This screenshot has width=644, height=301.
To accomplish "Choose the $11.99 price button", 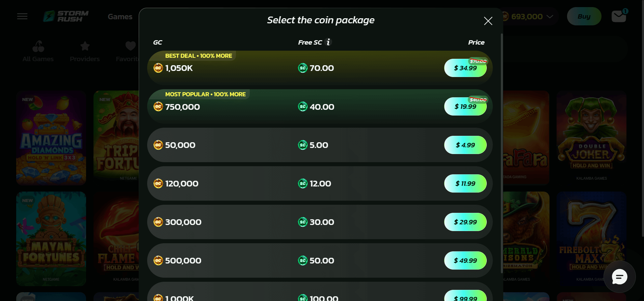I will (465, 183).
